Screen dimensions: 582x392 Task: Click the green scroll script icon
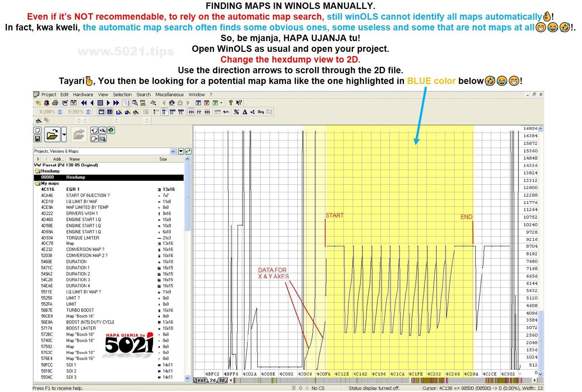click(143, 103)
